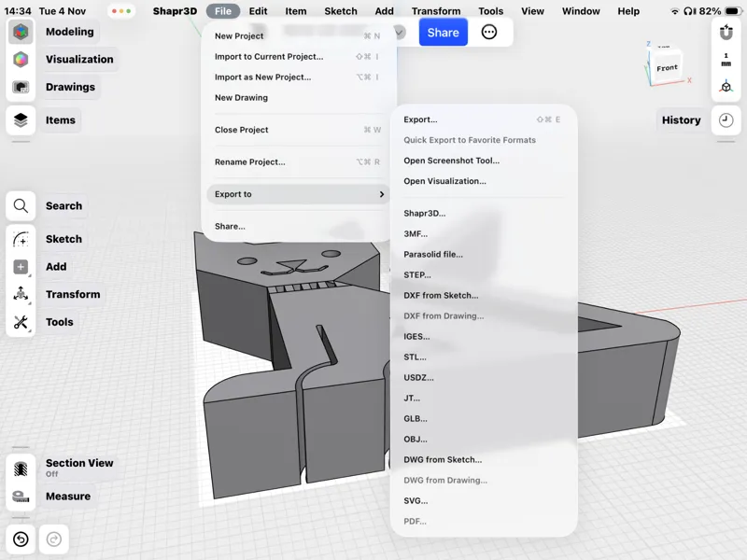Open the View menu
This screenshot has width=747, height=560.
pyautogui.click(x=532, y=11)
